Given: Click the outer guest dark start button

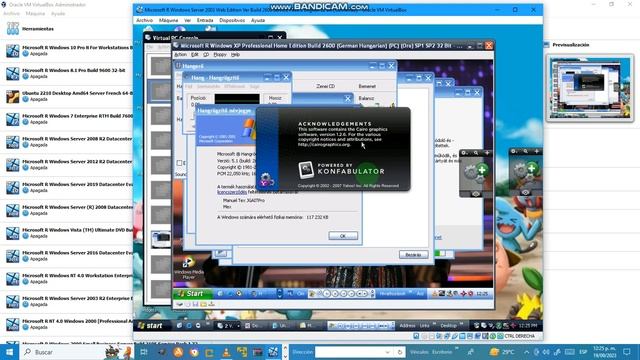Looking at the screenshot, I should [150, 325].
